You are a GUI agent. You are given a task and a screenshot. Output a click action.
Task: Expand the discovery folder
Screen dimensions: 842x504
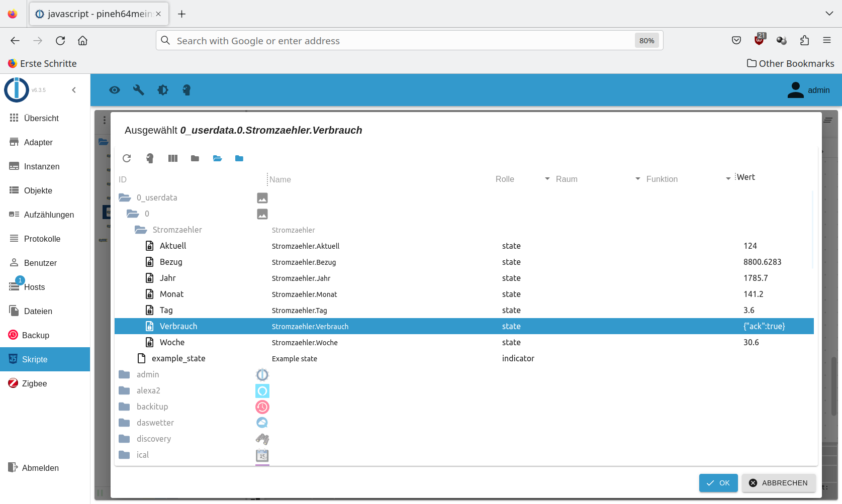[124, 439]
